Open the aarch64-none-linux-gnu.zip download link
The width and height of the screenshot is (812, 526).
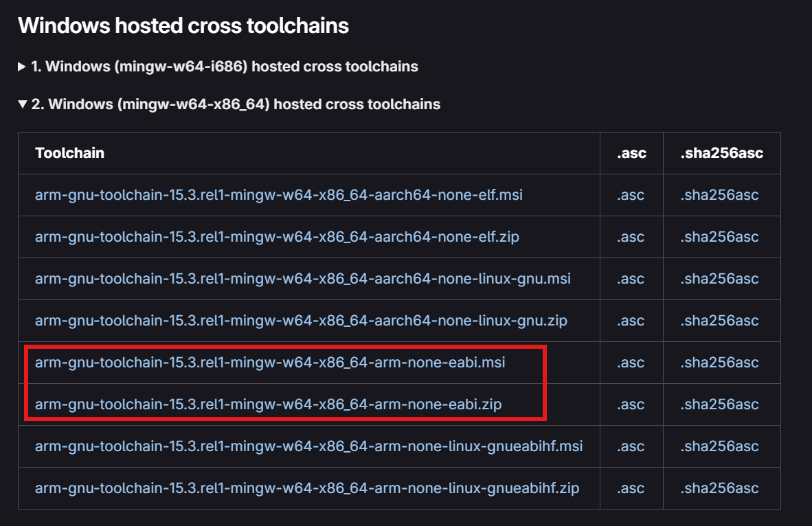tap(301, 321)
